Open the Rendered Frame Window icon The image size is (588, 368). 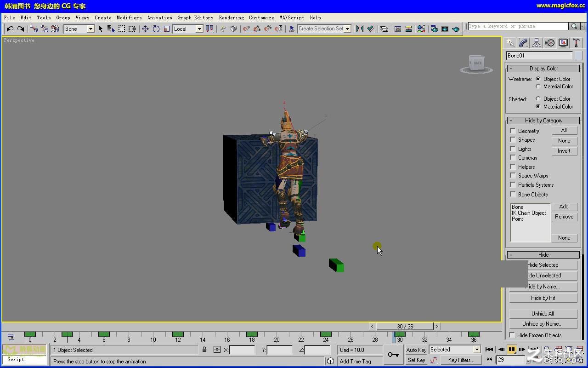click(x=445, y=29)
